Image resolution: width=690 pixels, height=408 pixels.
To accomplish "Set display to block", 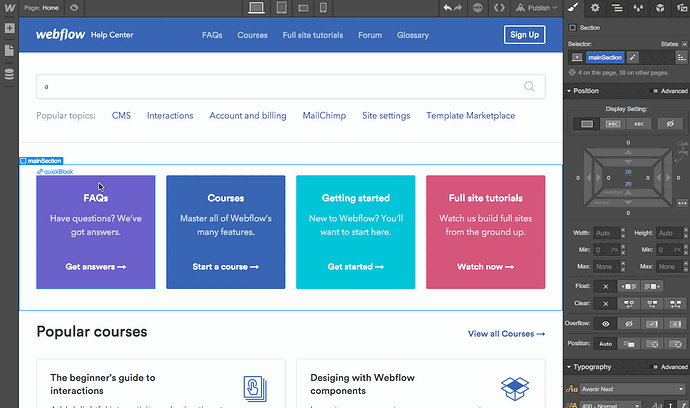I will (587, 124).
